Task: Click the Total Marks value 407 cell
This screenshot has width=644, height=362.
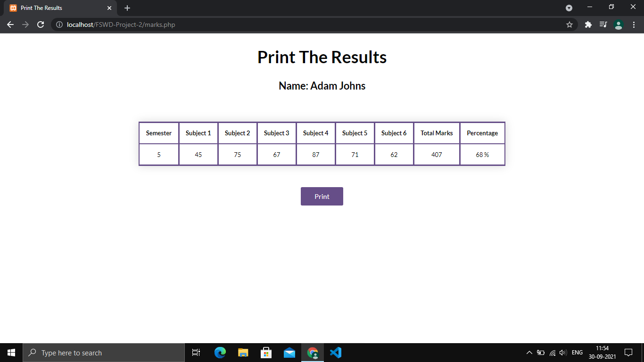Action: (x=436, y=154)
